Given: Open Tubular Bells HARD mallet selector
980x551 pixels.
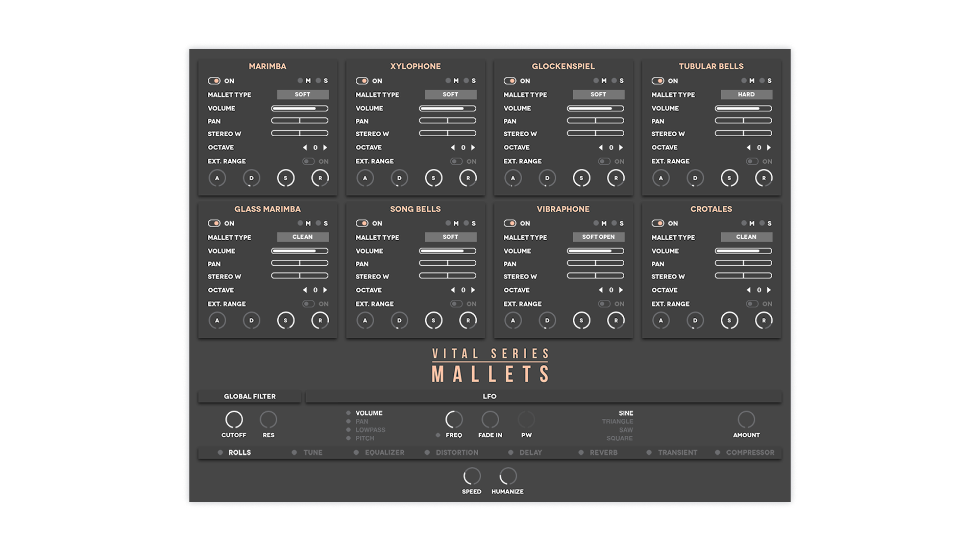Looking at the screenshot, I should tap(746, 94).
